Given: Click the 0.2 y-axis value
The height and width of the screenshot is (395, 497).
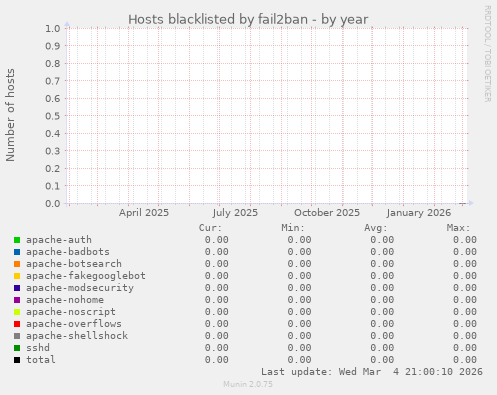Looking at the screenshot, I should point(53,168).
